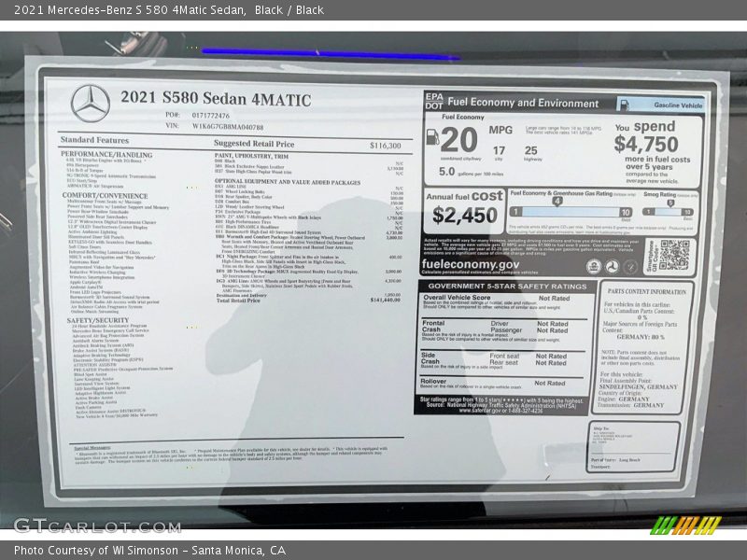Click 'SINDELFINGEN, GERMANY' final assembly point
The image size is (747, 560).
(x=638, y=386)
